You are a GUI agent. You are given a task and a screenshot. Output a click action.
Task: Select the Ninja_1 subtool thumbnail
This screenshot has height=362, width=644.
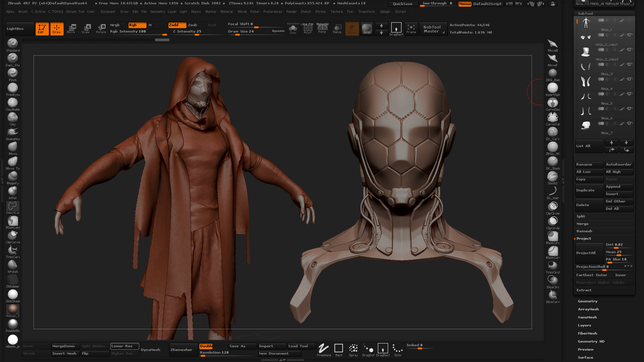pos(586,23)
